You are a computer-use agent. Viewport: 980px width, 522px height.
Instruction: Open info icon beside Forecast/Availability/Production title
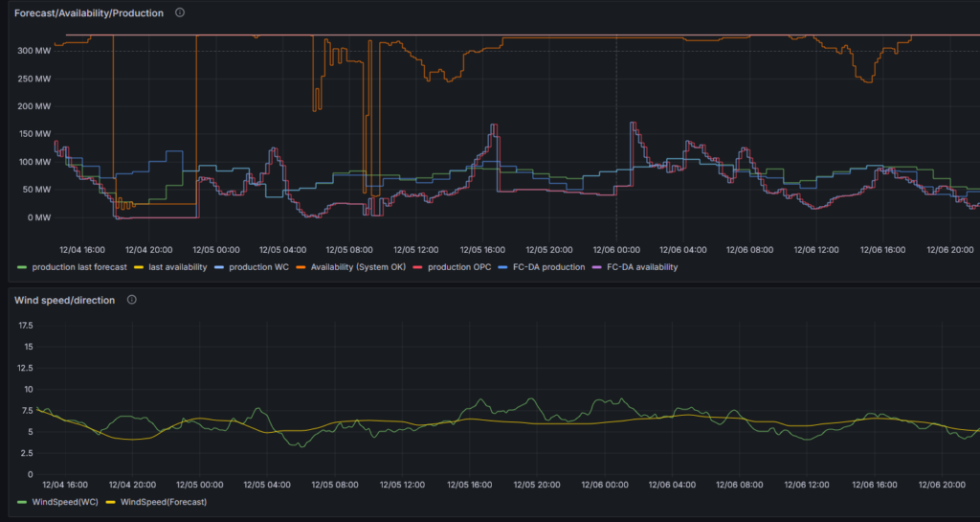[x=180, y=12]
